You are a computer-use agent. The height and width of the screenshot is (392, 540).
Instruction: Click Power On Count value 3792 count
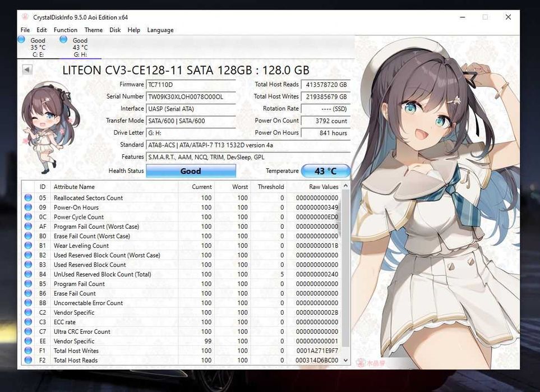pos(325,121)
